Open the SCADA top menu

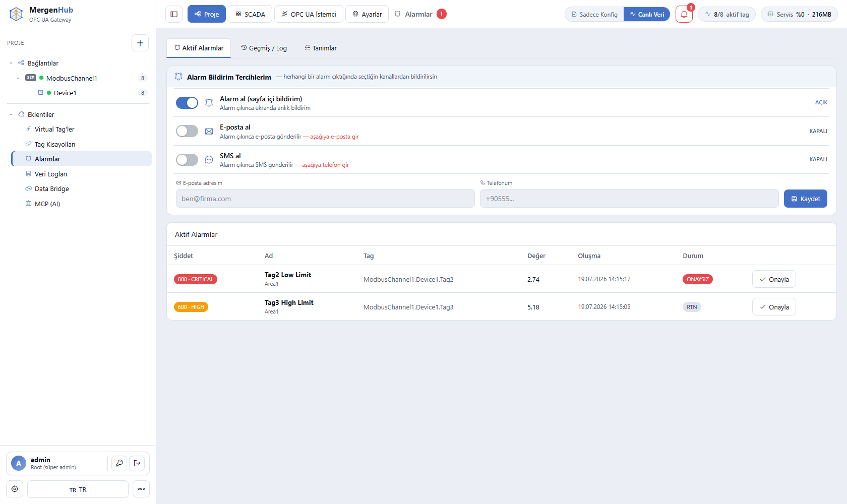point(250,14)
